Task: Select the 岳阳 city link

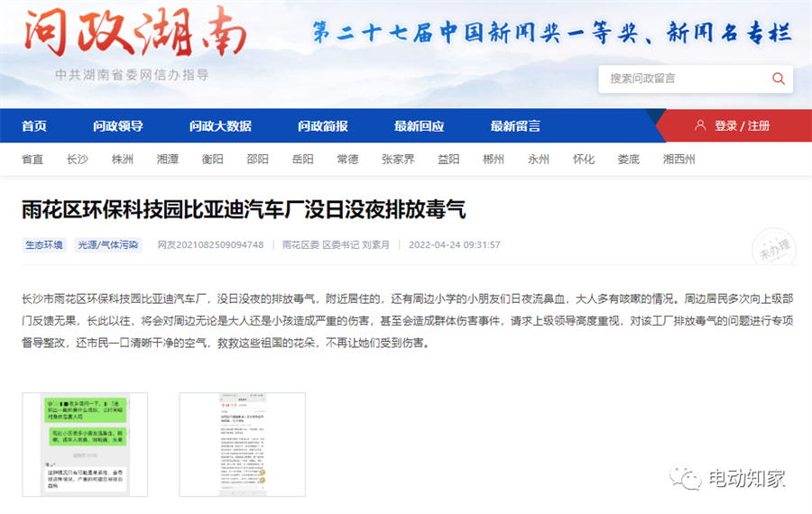Action: tap(302, 160)
